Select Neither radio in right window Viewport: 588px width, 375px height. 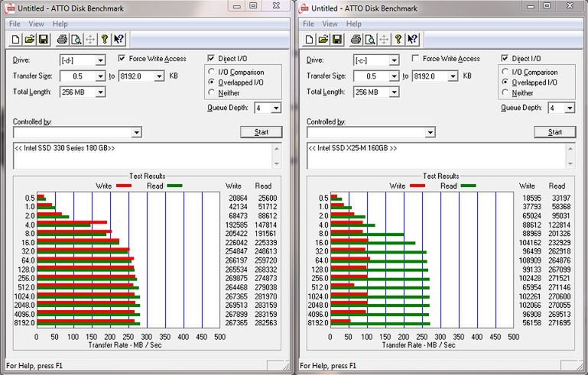(x=505, y=92)
